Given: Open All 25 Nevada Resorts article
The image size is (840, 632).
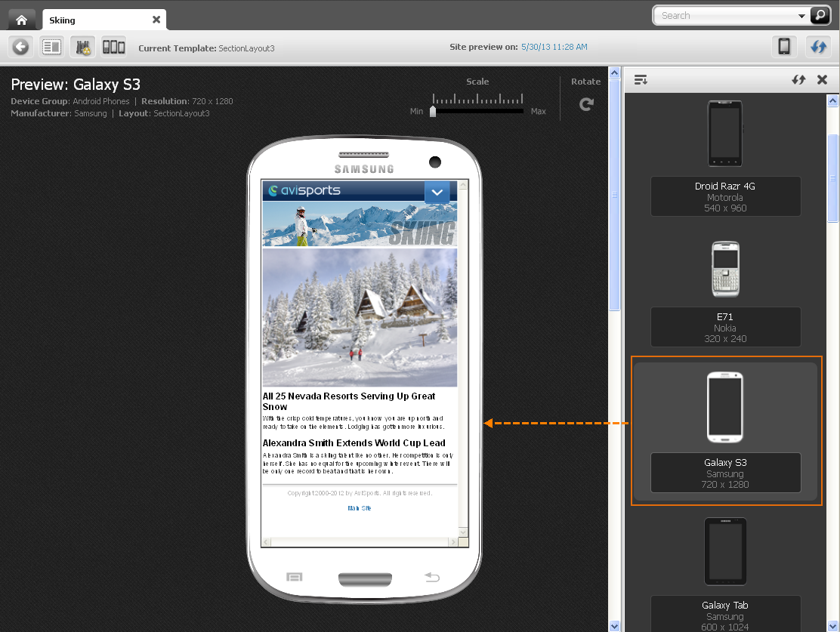Looking at the screenshot, I should pyautogui.click(x=349, y=401).
